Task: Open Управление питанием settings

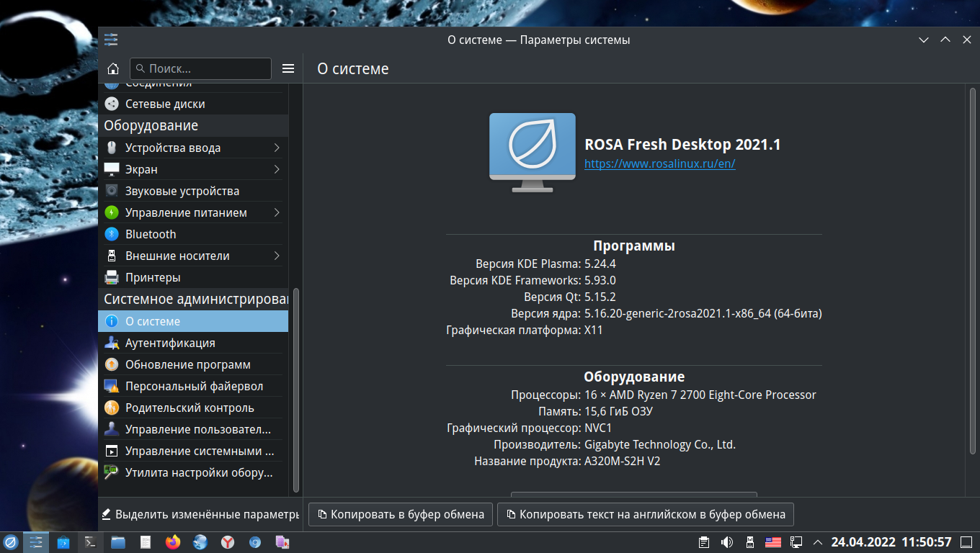Action: [x=193, y=212]
